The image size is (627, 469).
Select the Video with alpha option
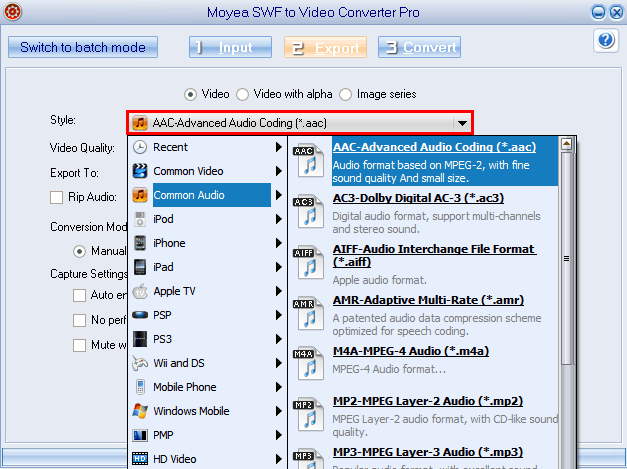coord(242,94)
